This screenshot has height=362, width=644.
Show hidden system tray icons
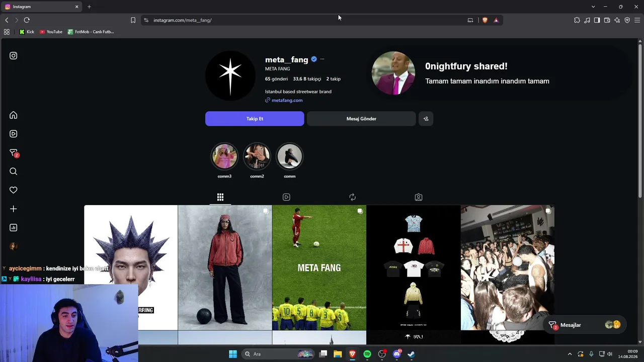pyautogui.click(x=570, y=354)
